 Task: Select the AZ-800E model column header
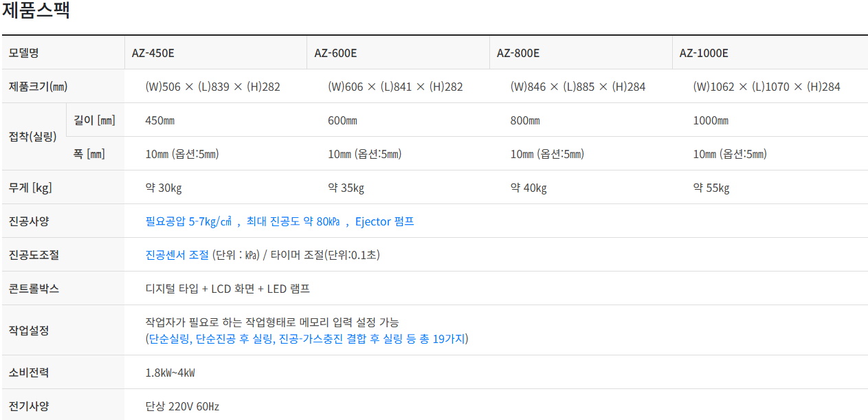click(518, 53)
